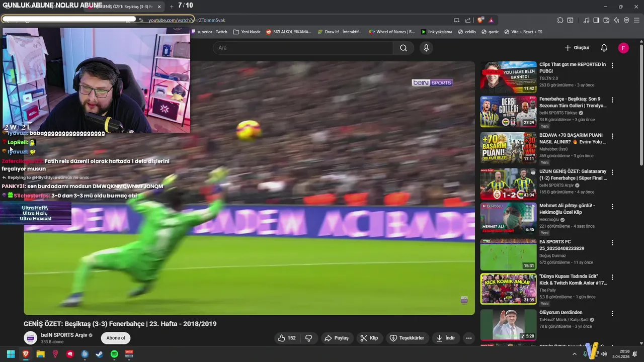Open options menu for BEDAVA +70 BAŞARIM video

tap(612, 136)
